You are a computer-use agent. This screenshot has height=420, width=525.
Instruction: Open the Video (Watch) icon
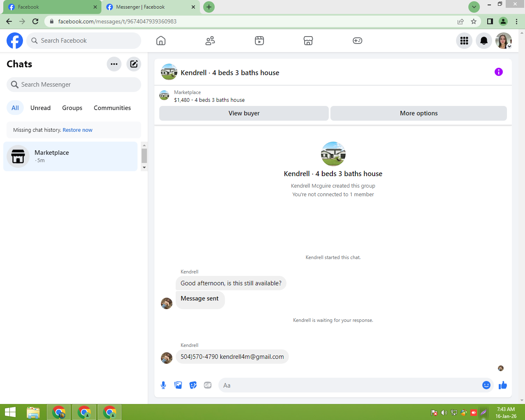[x=259, y=41]
